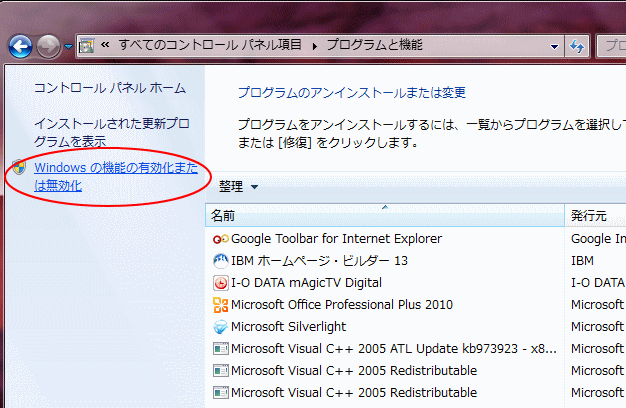Screen dimensions: 626x408
Task: Select Microsoft Office Professional Plus 2010 entry
Action: point(342,305)
